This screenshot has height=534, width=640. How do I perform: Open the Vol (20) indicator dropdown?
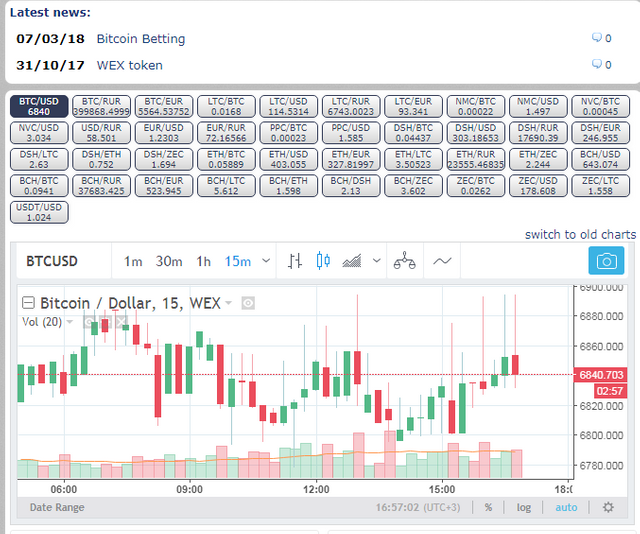[69, 322]
